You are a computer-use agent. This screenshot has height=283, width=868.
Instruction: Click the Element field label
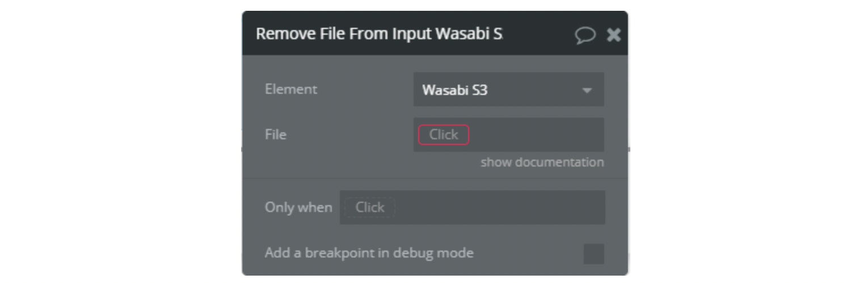[291, 89]
